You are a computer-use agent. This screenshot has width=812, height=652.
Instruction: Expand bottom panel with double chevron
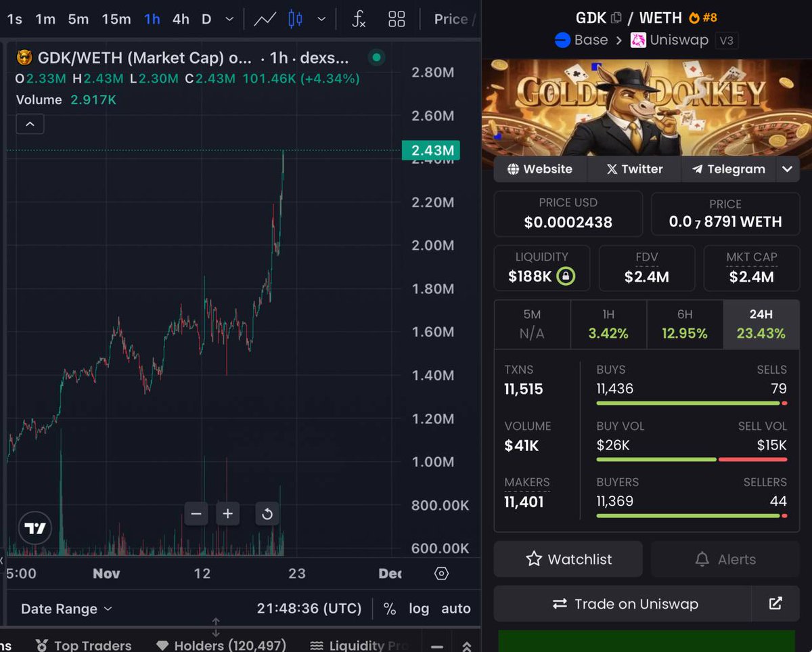click(x=467, y=647)
